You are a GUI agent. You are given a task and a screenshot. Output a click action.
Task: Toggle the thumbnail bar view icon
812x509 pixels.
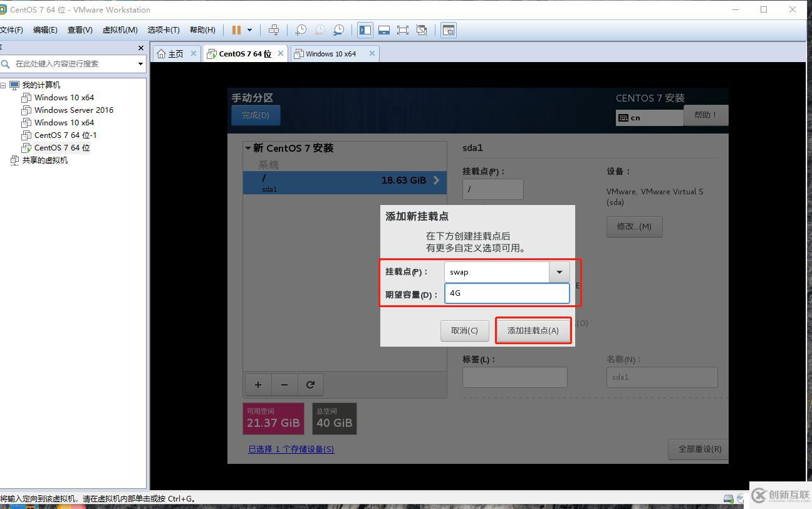(x=384, y=30)
